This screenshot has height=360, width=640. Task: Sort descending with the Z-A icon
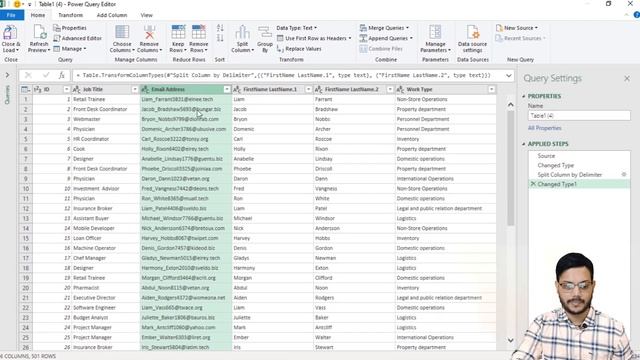[x=220, y=38]
